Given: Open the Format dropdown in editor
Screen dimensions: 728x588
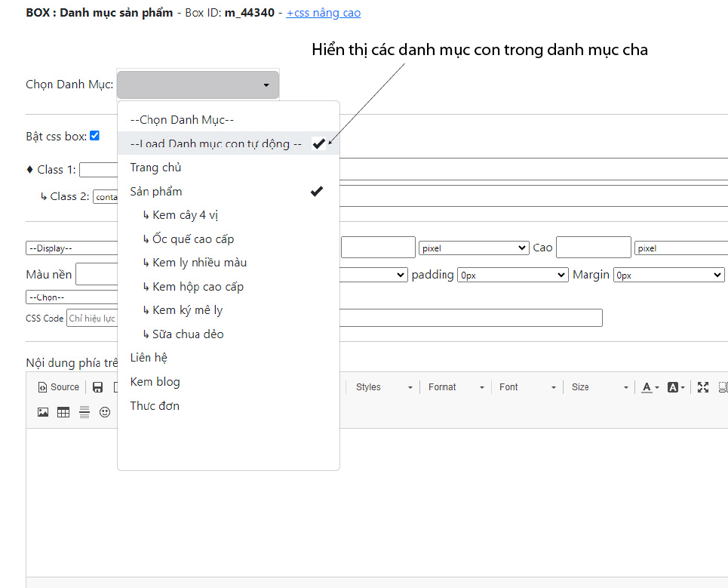Looking at the screenshot, I should [456, 387].
